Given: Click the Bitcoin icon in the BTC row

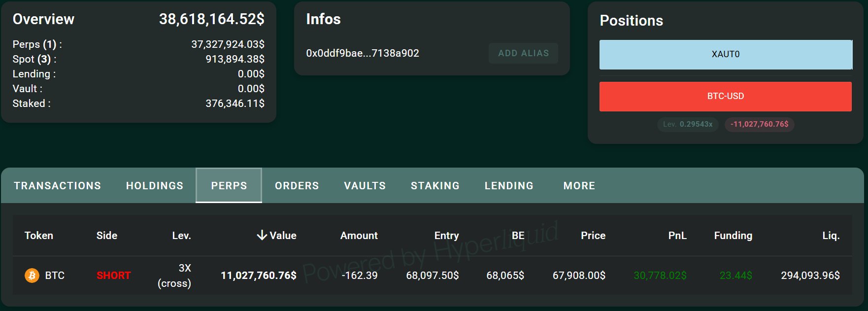Looking at the screenshot, I should (32, 275).
